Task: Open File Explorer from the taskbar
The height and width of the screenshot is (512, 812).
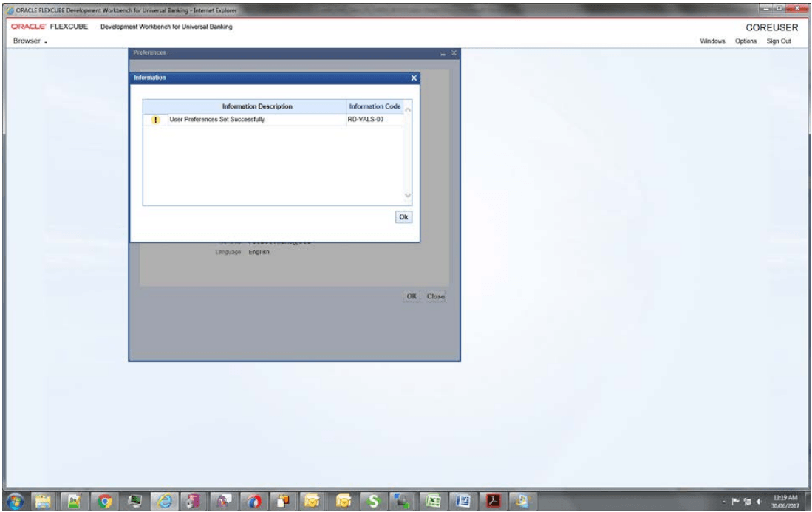Action: point(44,501)
